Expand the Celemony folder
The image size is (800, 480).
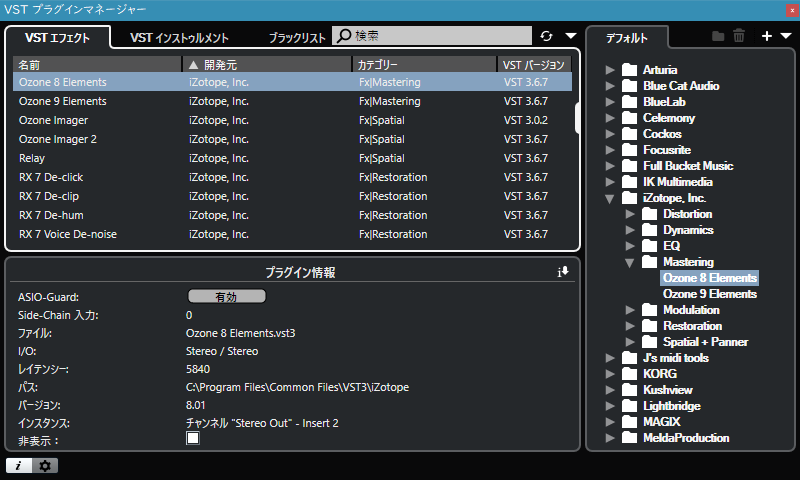pyautogui.click(x=610, y=118)
